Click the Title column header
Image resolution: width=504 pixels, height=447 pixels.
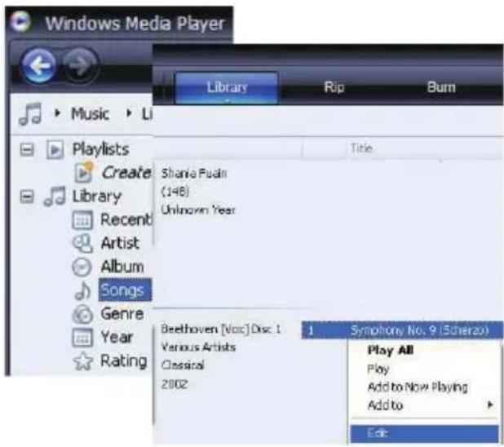[x=362, y=148]
